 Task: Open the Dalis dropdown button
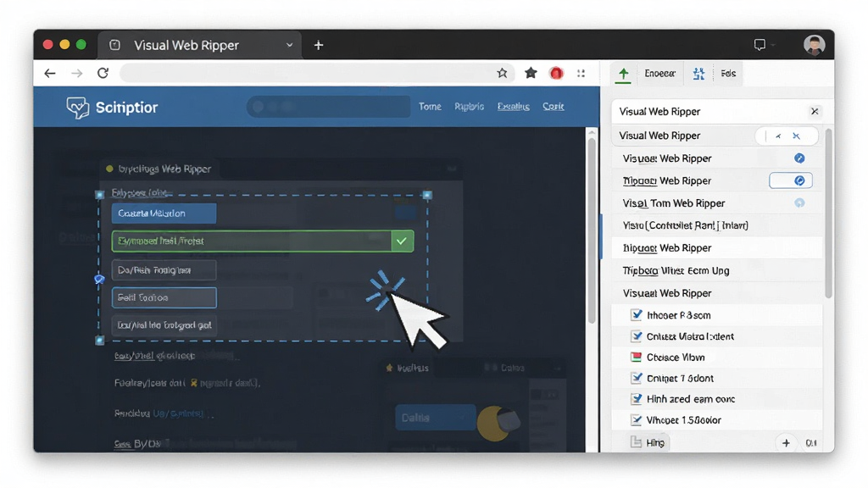(x=435, y=418)
